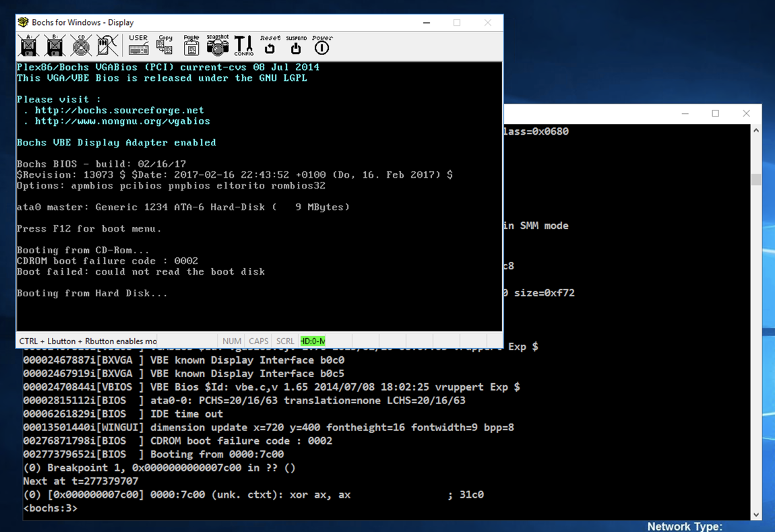Minimize the console window behind Bochs
This screenshot has width=775, height=532.
click(x=685, y=114)
